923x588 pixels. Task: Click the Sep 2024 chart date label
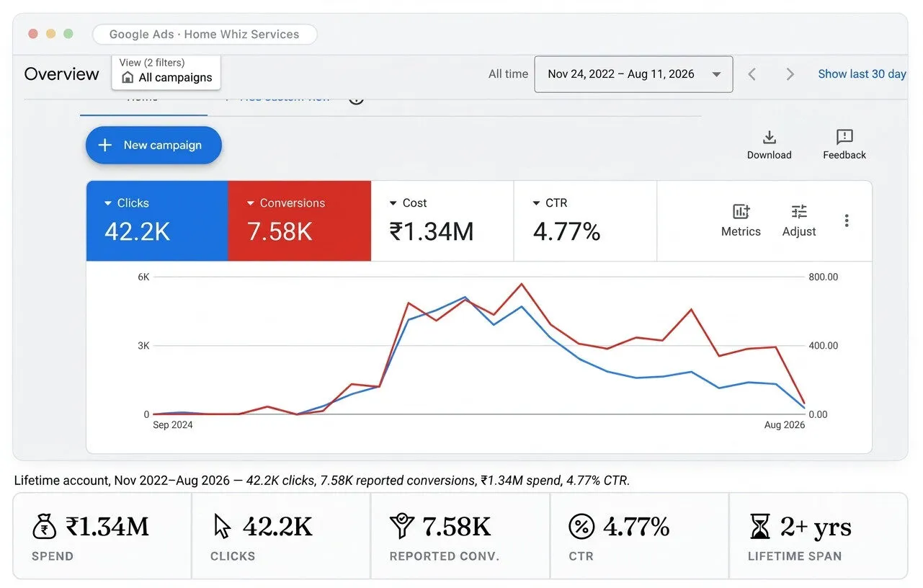click(173, 425)
